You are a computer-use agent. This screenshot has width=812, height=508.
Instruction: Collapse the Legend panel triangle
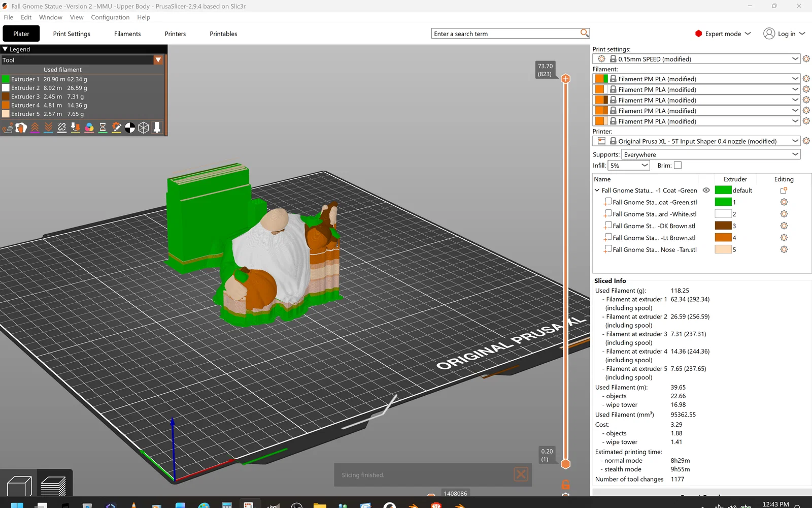(x=5, y=49)
